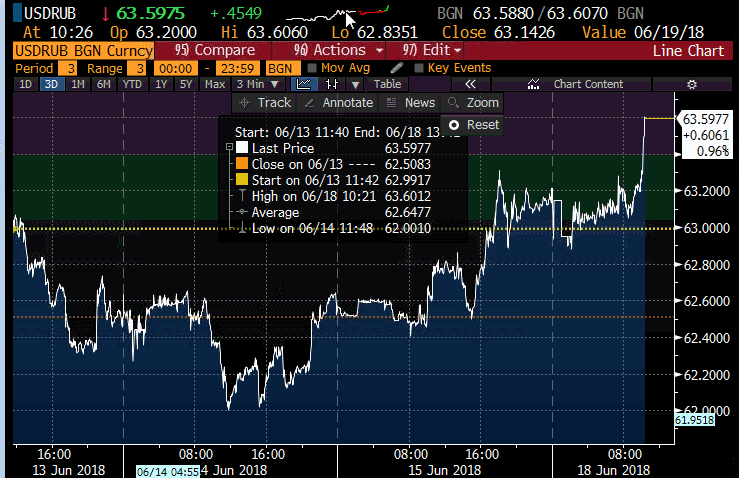Click the yellow Start on 06/13 swatch

(x=242, y=180)
